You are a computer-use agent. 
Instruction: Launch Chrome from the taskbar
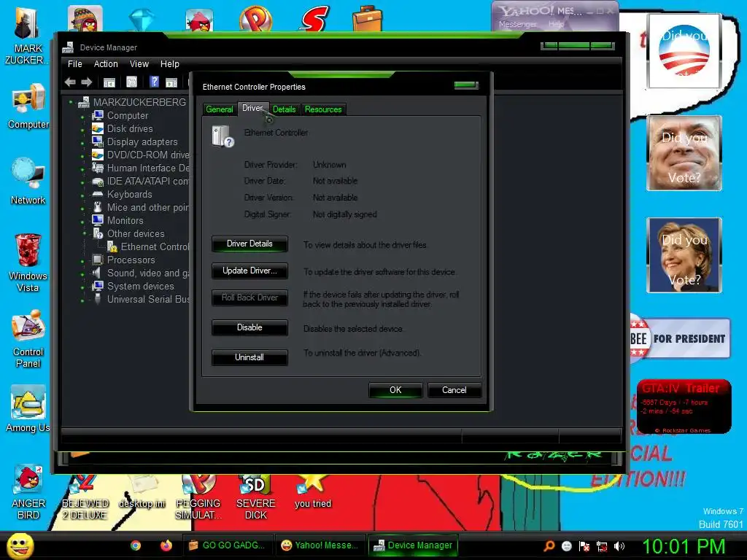tap(136, 545)
